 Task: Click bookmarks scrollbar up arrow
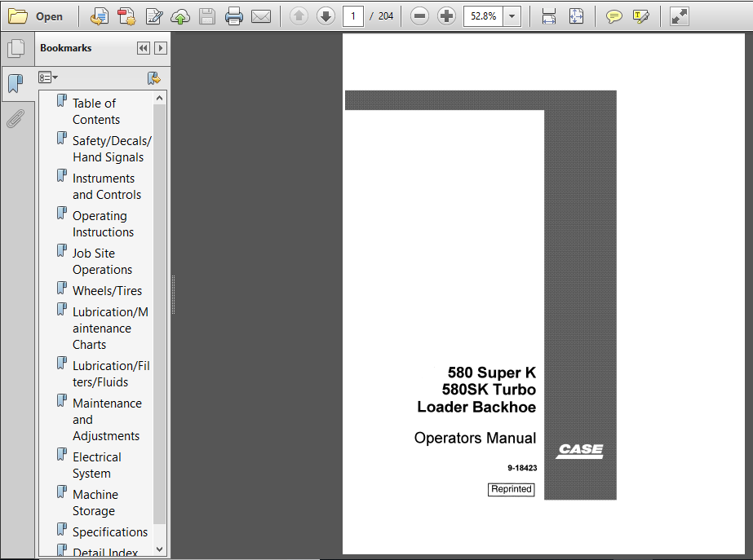coord(159,98)
